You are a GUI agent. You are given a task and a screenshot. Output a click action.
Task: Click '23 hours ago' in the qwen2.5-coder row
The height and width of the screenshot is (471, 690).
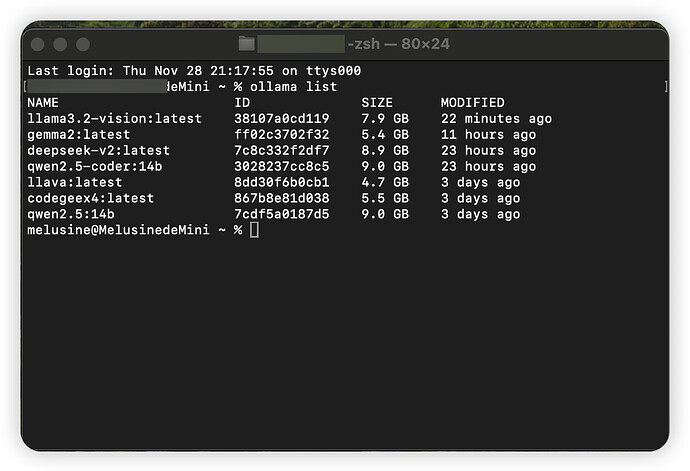tap(488, 166)
